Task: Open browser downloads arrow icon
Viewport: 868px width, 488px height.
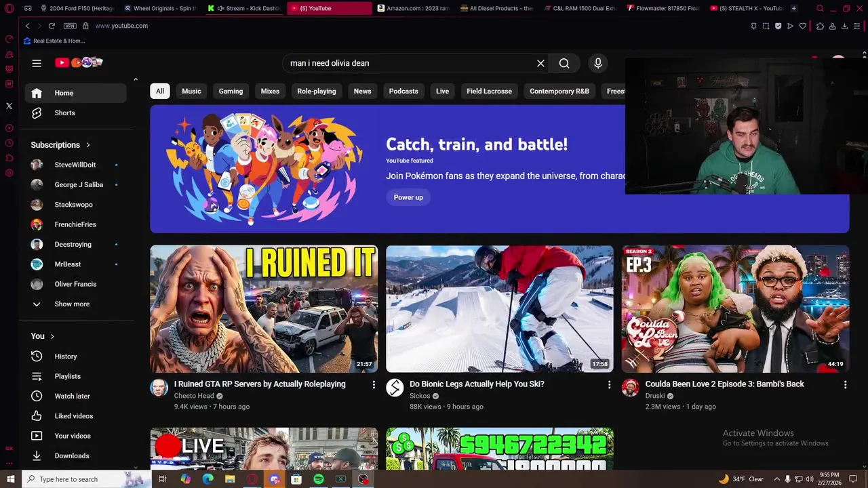Action: tap(844, 26)
